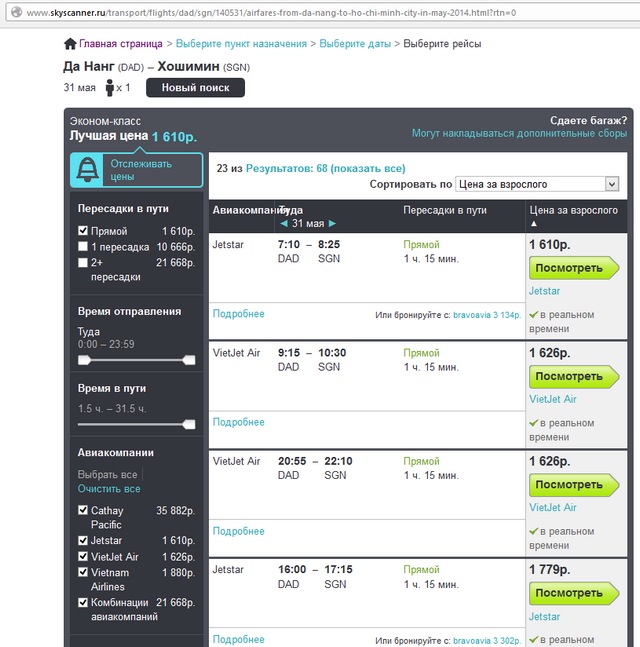Viewport: 640px width, 647px height.
Task: Click Посмотреть for 1 610р. Jetstar flight
Action: tap(574, 268)
